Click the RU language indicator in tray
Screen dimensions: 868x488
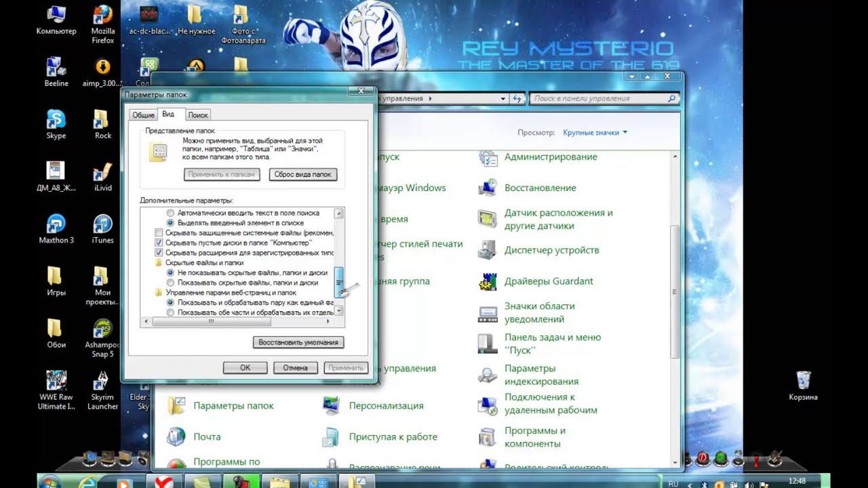pyautogui.click(x=673, y=484)
